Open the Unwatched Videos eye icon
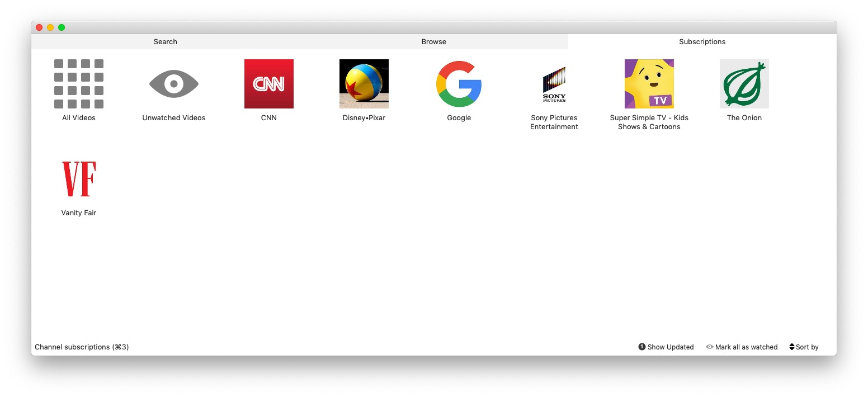The width and height of the screenshot is (868, 397). (174, 84)
